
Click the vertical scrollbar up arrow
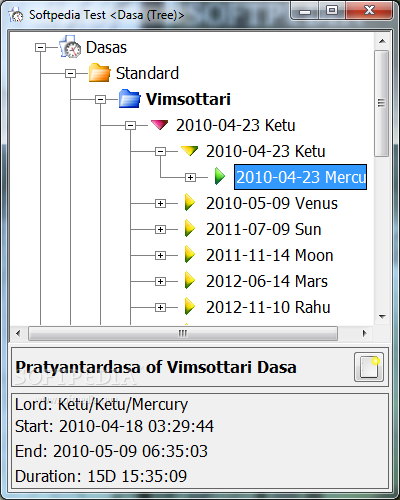382,41
